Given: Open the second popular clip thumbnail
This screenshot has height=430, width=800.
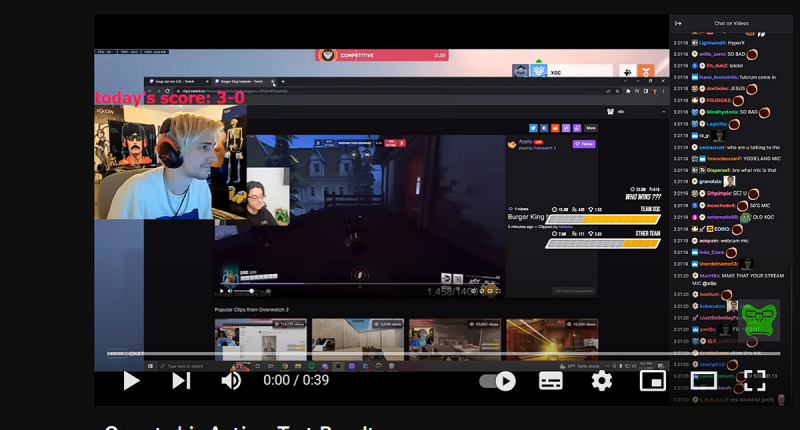Looking at the screenshot, I should [x=358, y=340].
